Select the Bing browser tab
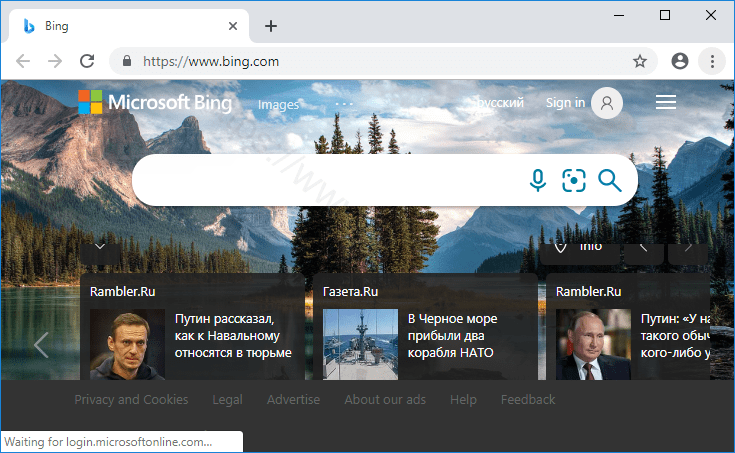 tap(129, 26)
